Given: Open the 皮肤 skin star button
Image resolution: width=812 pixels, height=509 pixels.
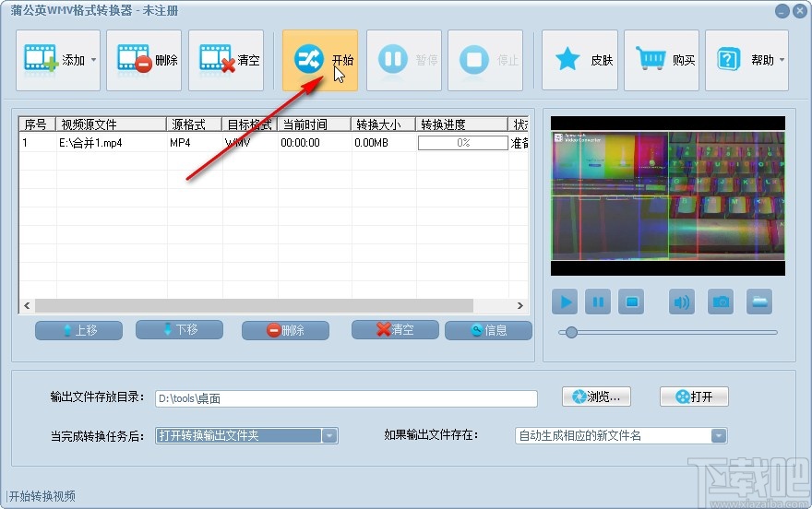Looking at the screenshot, I should 579,61.
